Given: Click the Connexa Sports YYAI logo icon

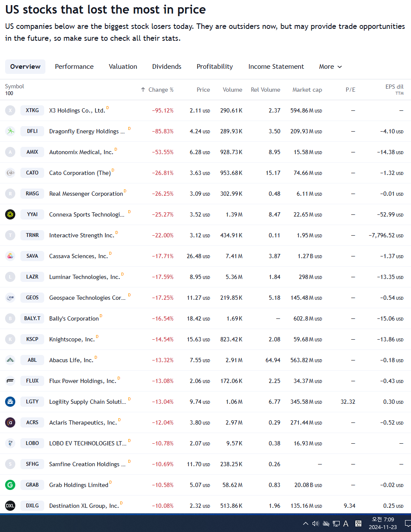Looking at the screenshot, I should tap(10, 214).
